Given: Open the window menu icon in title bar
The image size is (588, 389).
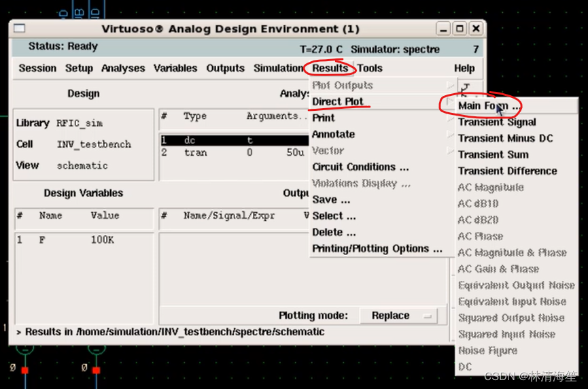Looking at the screenshot, I should coord(19,28).
